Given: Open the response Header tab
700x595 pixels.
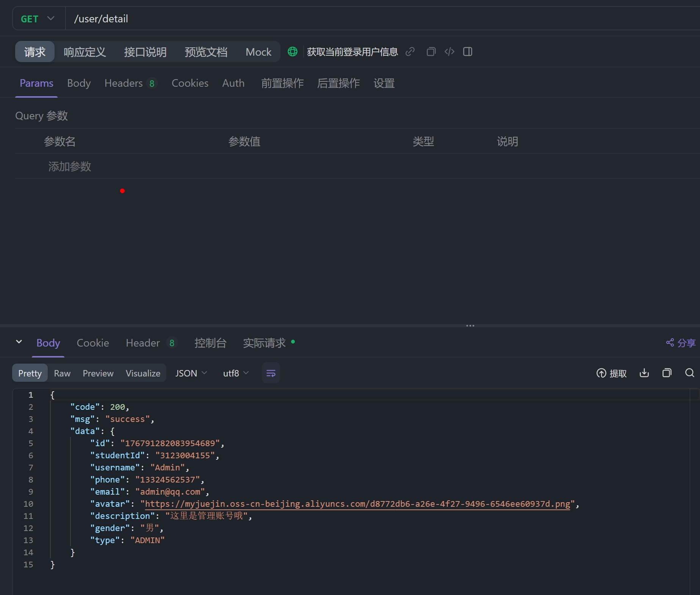Looking at the screenshot, I should pyautogui.click(x=151, y=343).
